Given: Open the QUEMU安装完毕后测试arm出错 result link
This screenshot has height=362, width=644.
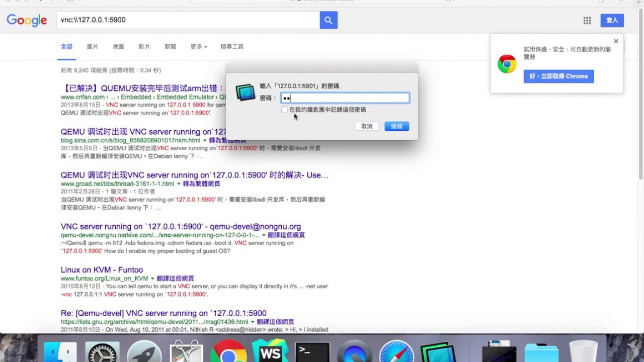Looking at the screenshot, I should (142, 88).
